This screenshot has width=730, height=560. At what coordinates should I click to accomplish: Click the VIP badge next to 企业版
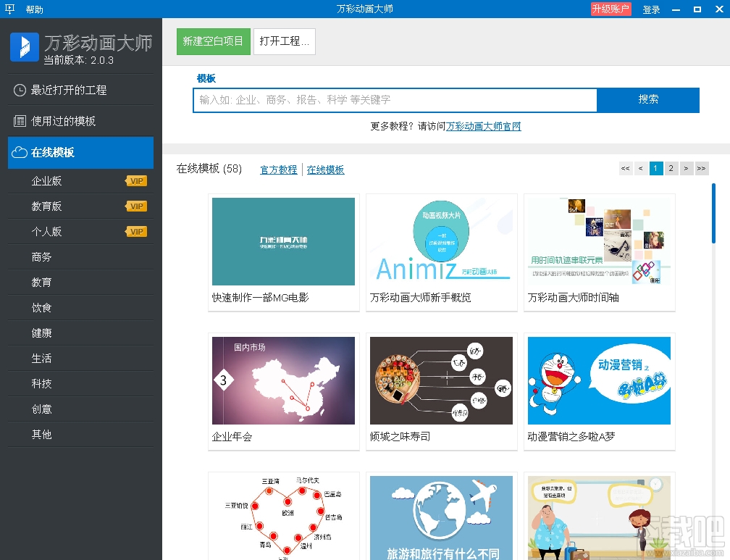136,181
